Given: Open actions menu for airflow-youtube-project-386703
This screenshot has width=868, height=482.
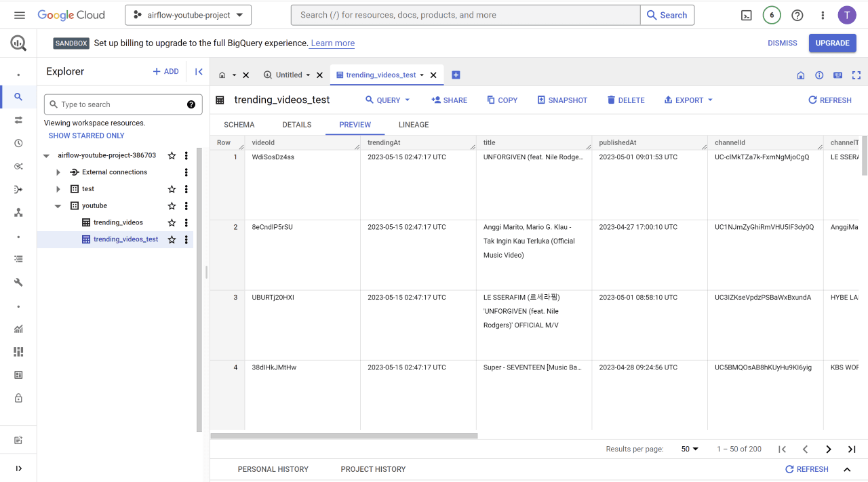Looking at the screenshot, I should (x=186, y=155).
